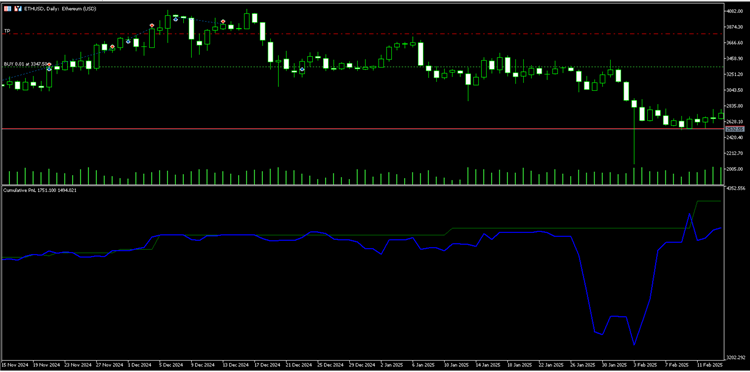Click the 7 Feb 2025 date label

pos(677,364)
